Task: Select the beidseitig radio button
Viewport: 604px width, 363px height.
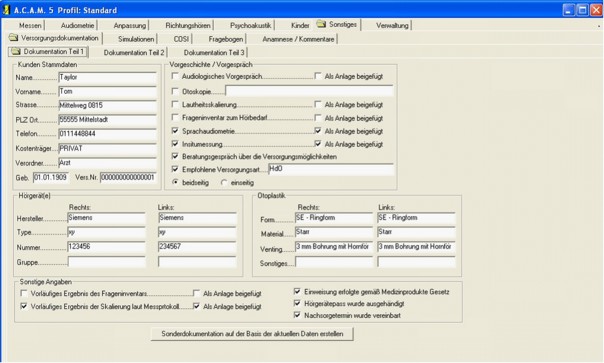Action: coord(175,182)
